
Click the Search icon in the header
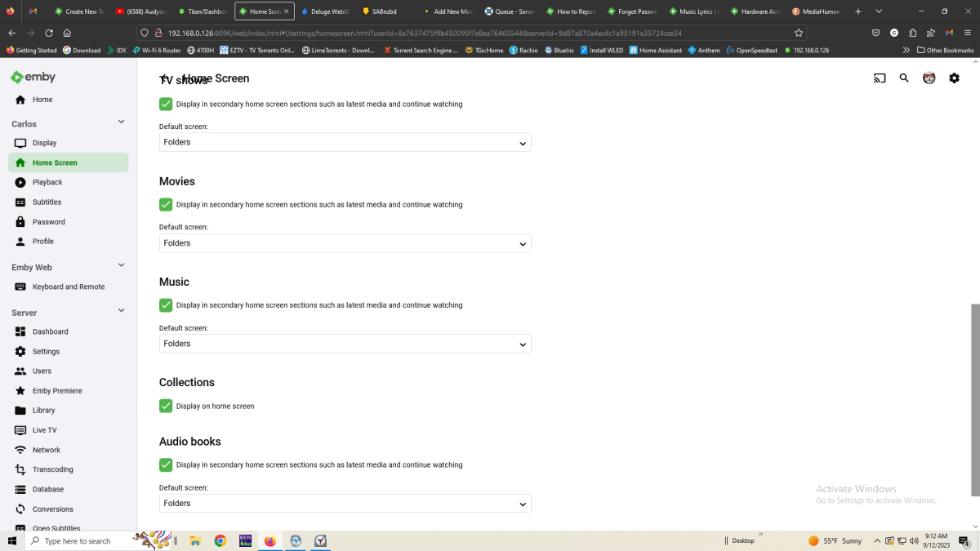coord(903,78)
